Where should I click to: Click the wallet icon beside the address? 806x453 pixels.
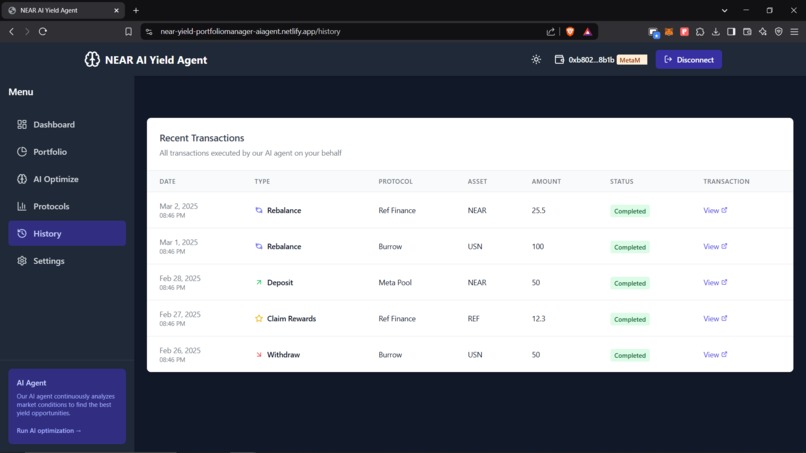pyautogui.click(x=559, y=60)
